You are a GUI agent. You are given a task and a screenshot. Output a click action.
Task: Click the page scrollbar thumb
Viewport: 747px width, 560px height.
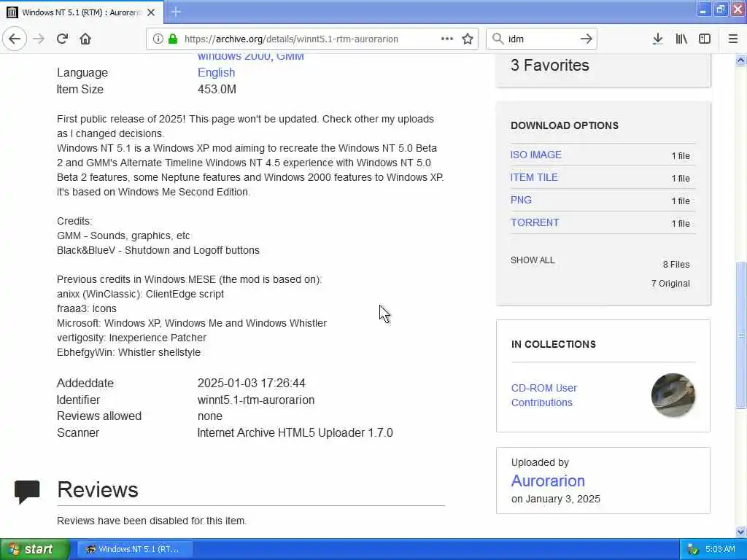coord(740,335)
